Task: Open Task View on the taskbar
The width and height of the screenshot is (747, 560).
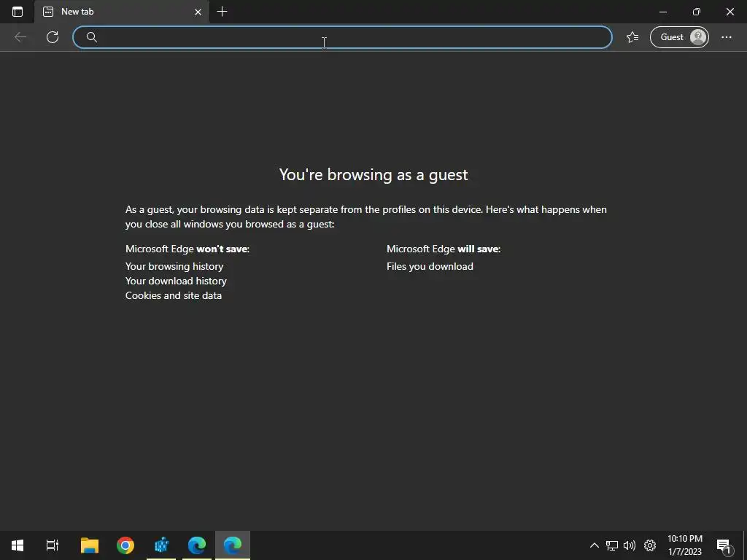Action: (x=53, y=545)
